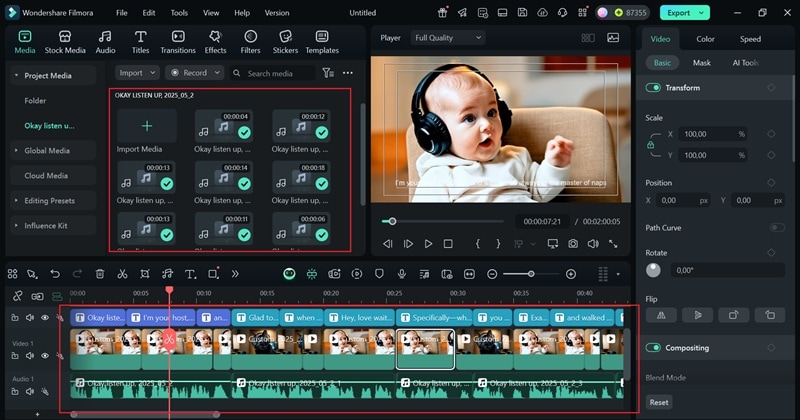Viewport: 800px width, 420px height.
Task: Click the Rotate dial knob
Action: pyautogui.click(x=653, y=270)
